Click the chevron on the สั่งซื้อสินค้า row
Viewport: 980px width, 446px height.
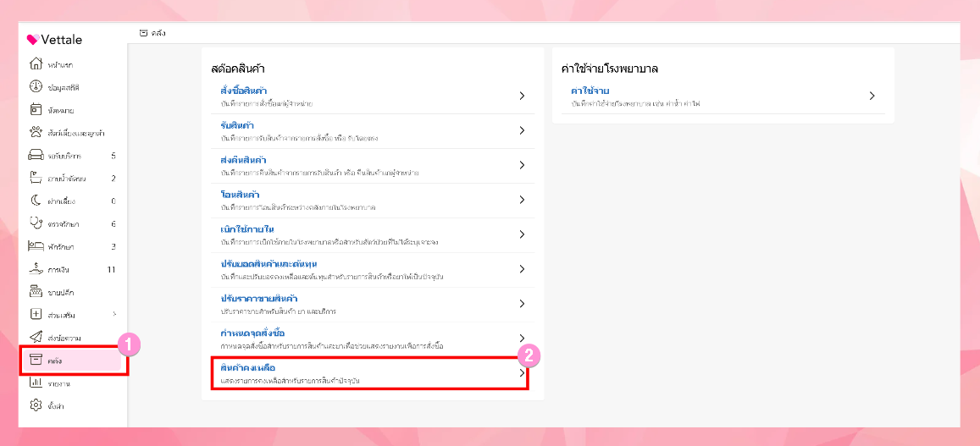522,96
